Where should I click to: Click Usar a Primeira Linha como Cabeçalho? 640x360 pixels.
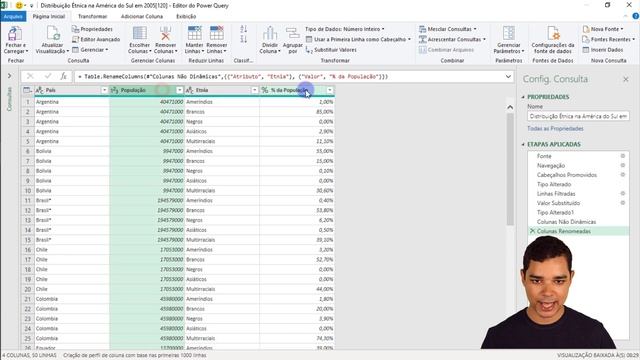click(x=358, y=40)
